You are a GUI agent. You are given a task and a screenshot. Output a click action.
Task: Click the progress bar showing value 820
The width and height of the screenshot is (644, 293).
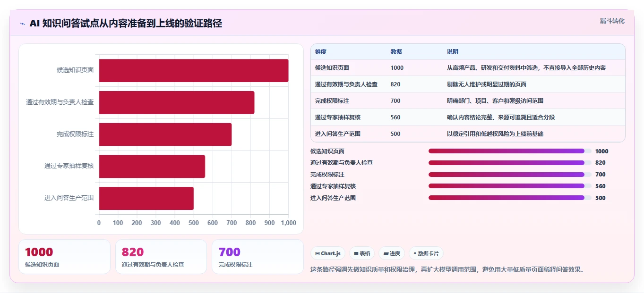click(510, 163)
